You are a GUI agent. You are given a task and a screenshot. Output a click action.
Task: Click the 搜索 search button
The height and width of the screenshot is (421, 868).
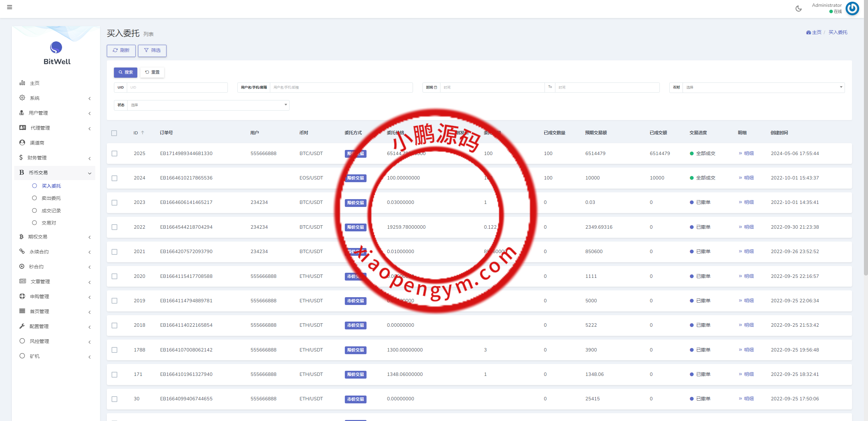coord(125,72)
